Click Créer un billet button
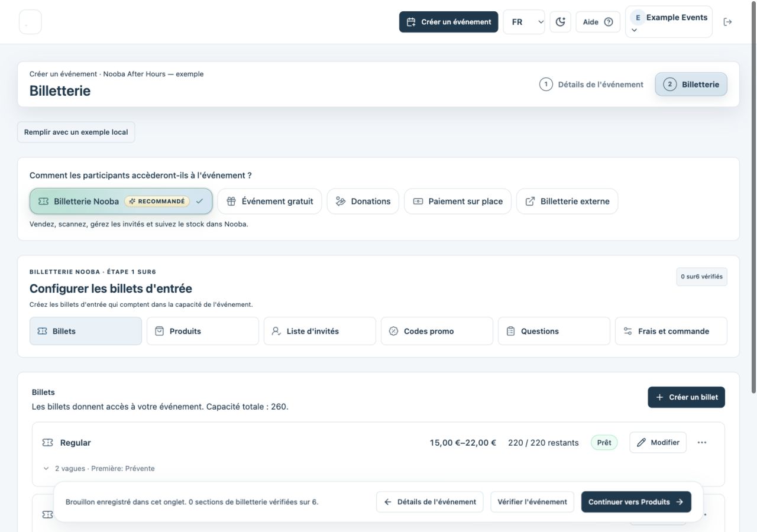The height and width of the screenshot is (532, 757). click(x=687, y=397)
